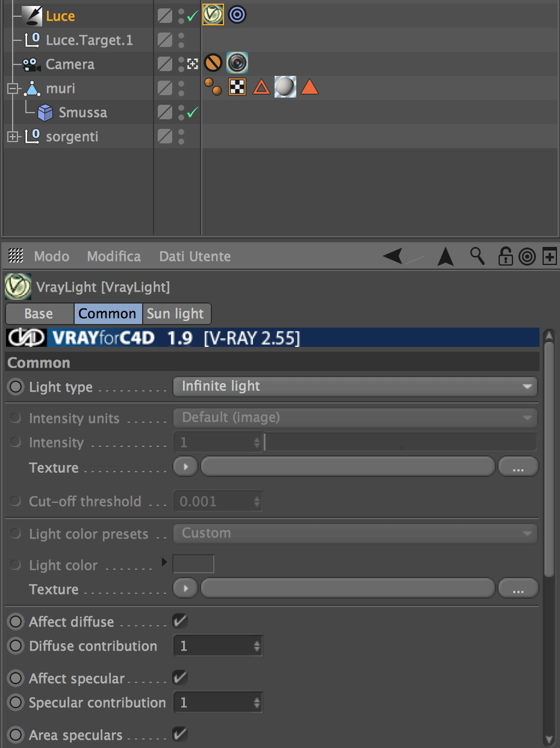
Task: Click the Vray physical camera tag
Action: (x=237, y=63)
